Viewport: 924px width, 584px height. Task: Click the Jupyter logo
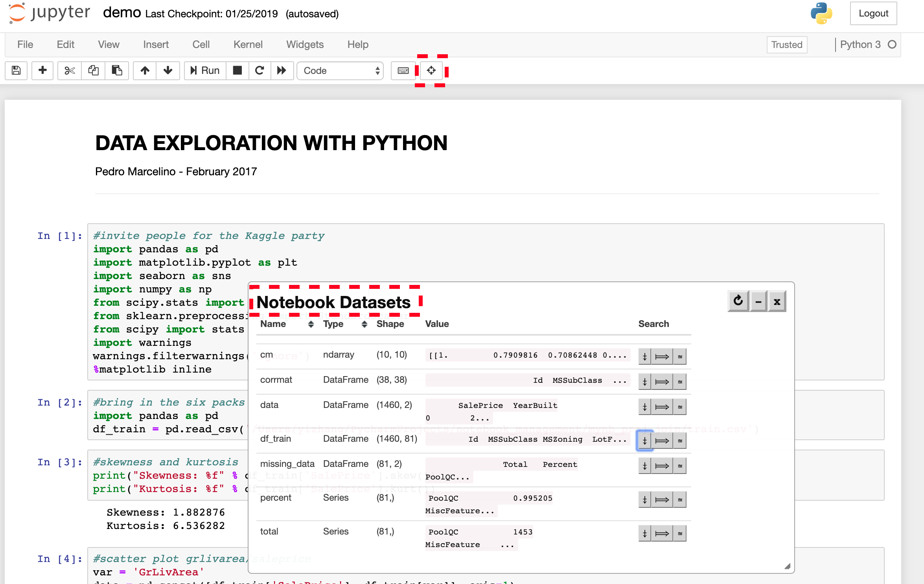click(x=50, y=13)
